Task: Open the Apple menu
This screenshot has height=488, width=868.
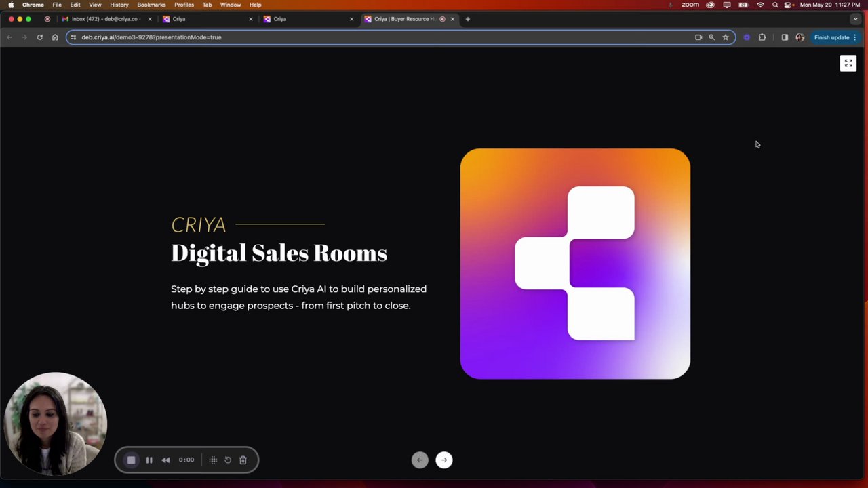Action: coord(11,5)
